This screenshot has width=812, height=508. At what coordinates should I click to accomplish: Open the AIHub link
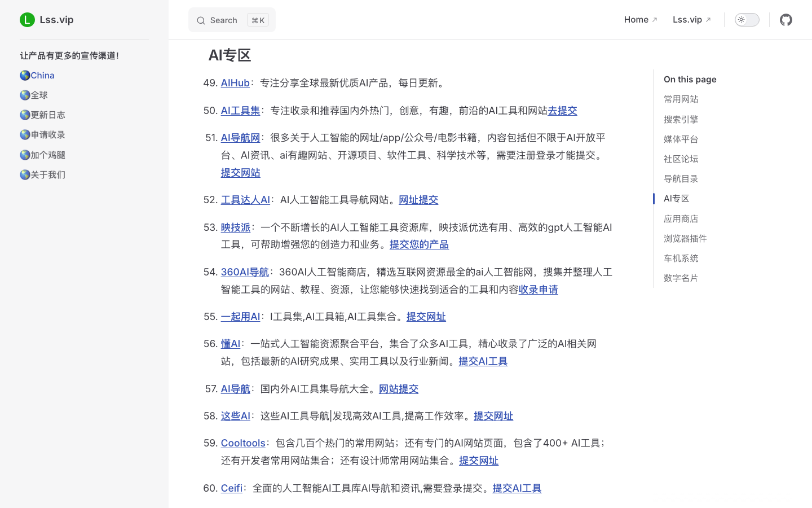(235, 83)
